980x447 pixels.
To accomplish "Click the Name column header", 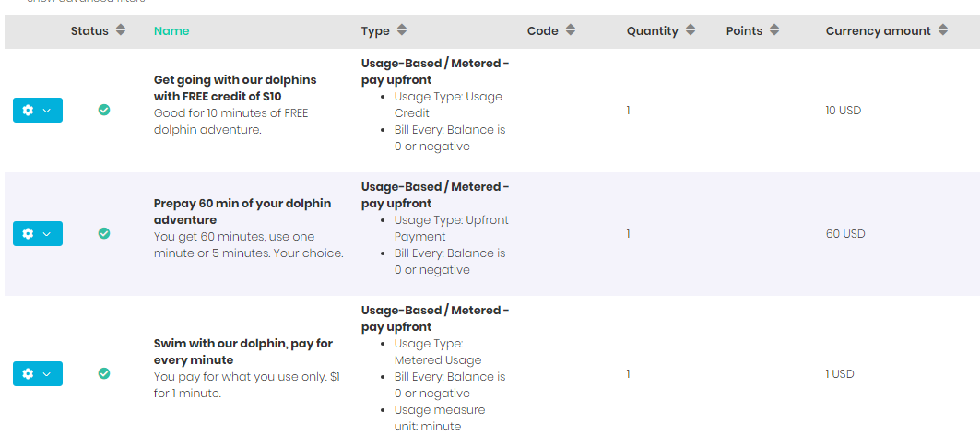I will click(171, 31).
